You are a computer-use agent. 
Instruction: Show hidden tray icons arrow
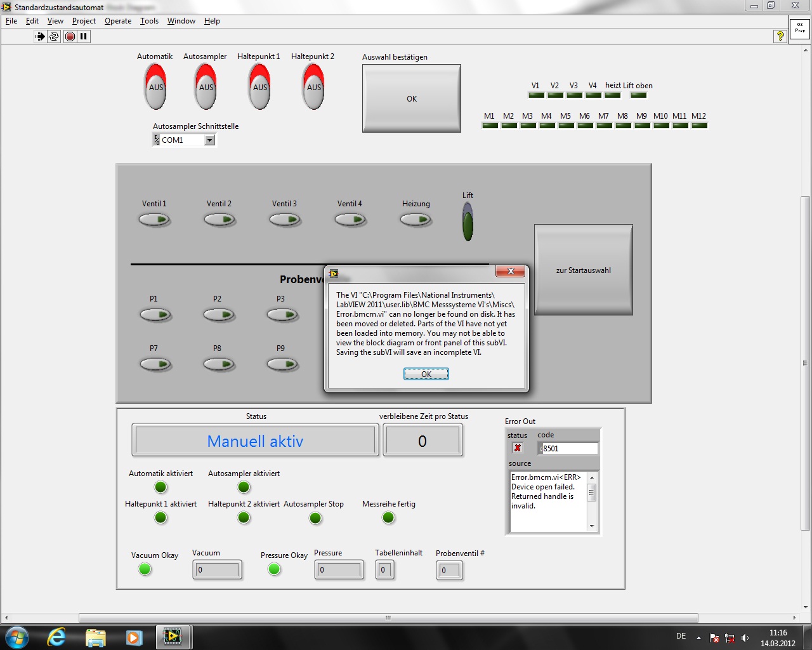[698, 638]
